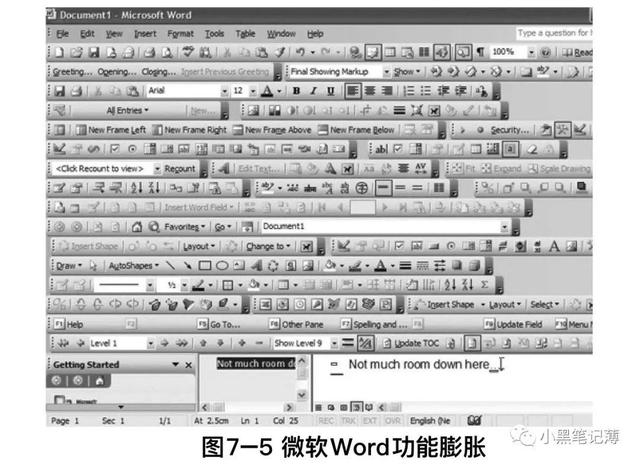This screenshot has width=640, height=465.
Task: Close the Getting Started task pane
Action: [189, 365]
